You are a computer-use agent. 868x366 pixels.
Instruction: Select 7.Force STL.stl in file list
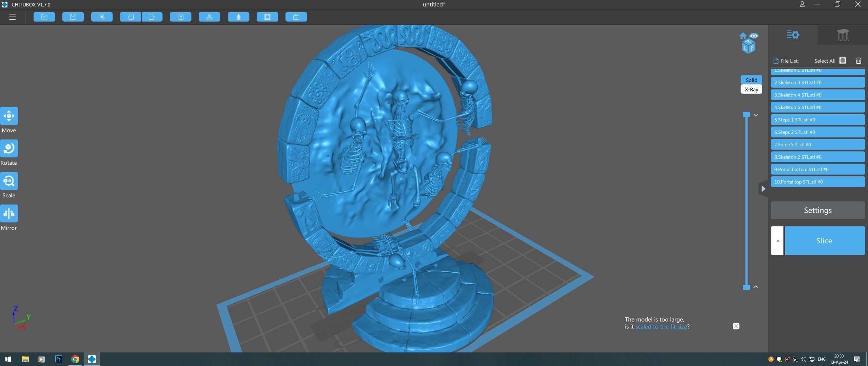click(x=818, y=144)
